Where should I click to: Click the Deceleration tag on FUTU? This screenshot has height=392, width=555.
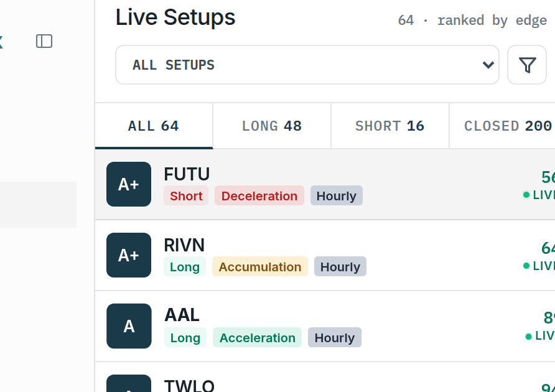pos(259,196)
